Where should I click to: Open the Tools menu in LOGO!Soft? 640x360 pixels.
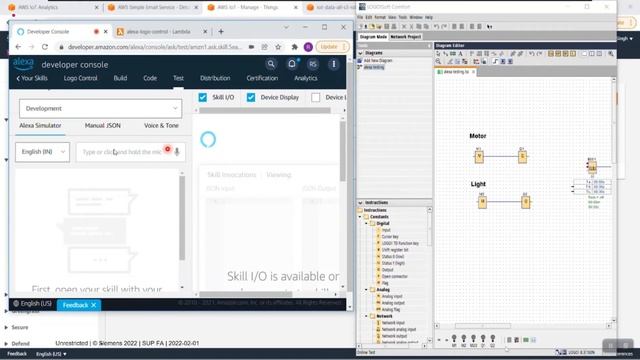pyautogui.click(x=402, y=18)
